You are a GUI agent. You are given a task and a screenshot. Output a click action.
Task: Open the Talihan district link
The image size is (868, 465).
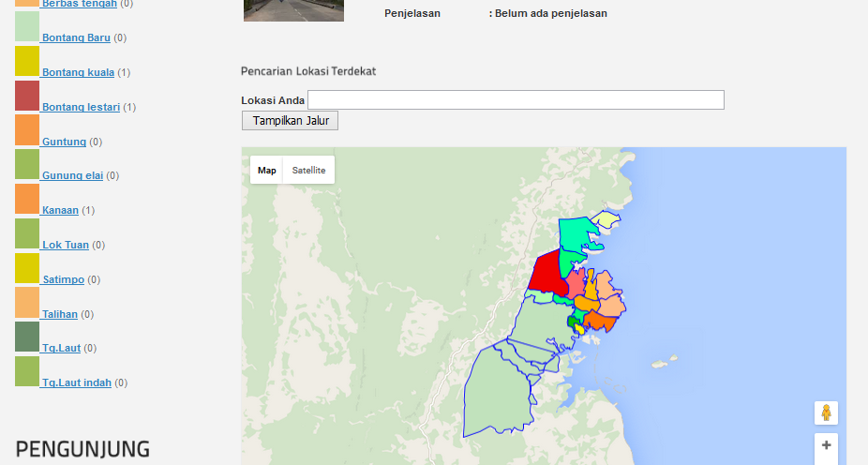tap(60, 314)
